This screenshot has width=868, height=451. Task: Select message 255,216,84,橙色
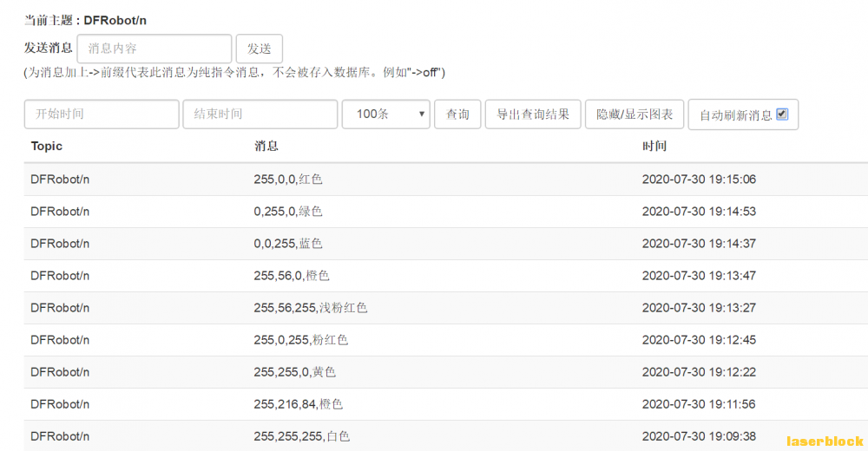299,404
